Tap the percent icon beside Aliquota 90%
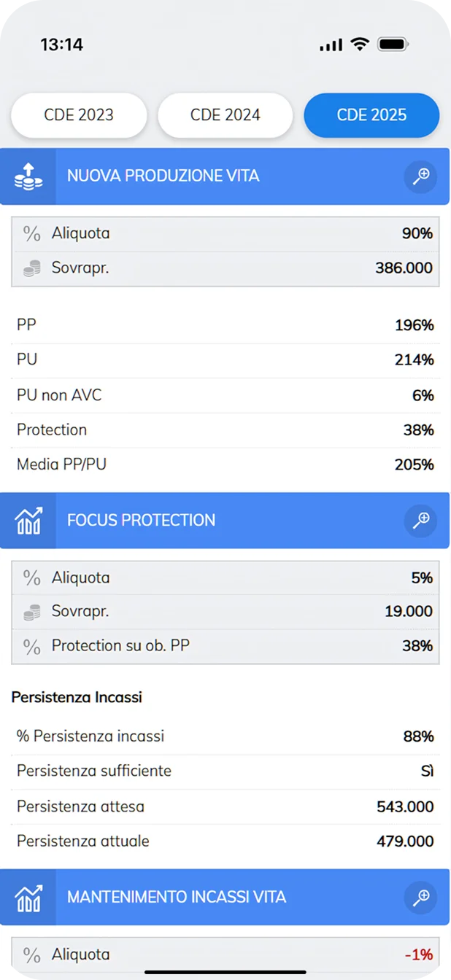Screen dimensions: 451x980 [x=31, y=233]
